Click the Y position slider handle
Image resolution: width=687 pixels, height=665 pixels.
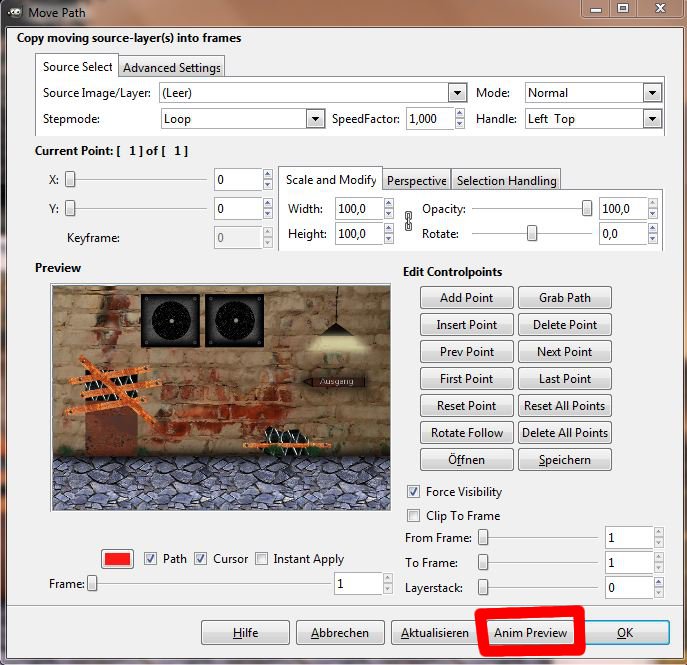[70, 209]
